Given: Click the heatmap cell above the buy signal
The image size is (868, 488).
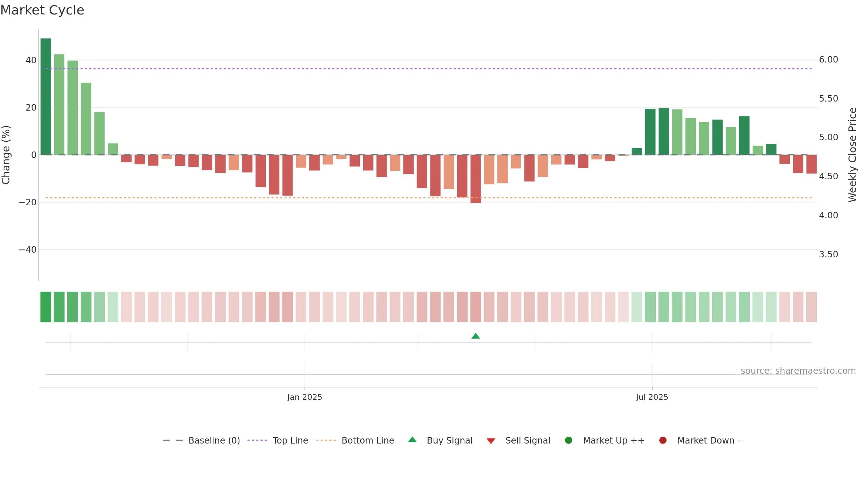Looking at the screenshot, I should (x=476, y=307).
